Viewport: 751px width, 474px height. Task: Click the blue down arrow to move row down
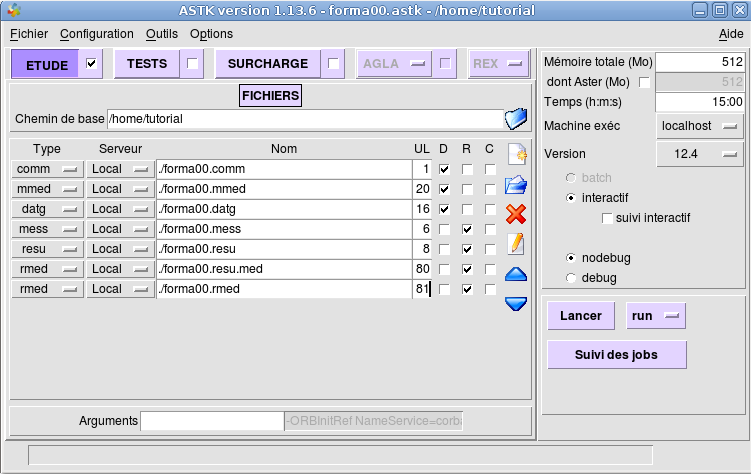coord(516,303)
